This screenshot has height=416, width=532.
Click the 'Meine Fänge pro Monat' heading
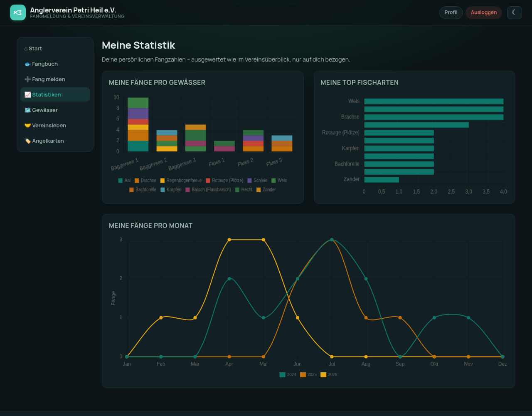[x=150, y=226]
